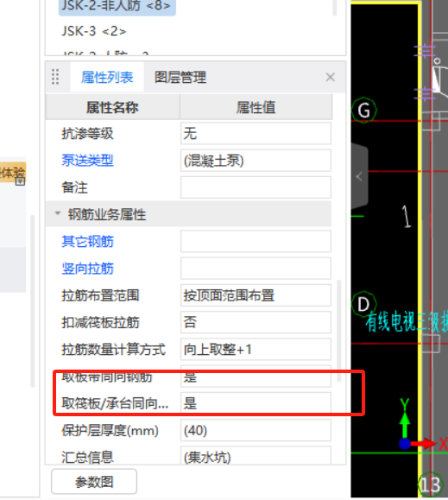Close the property panel with X
This screenshot has width=448, height=500.
(x=330, y=77)
